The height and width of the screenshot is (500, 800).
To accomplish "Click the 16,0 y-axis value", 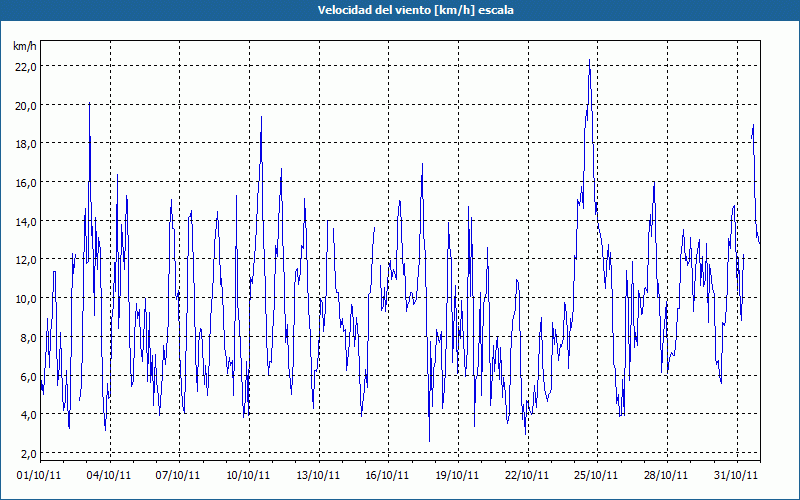I will click(26, 182).
